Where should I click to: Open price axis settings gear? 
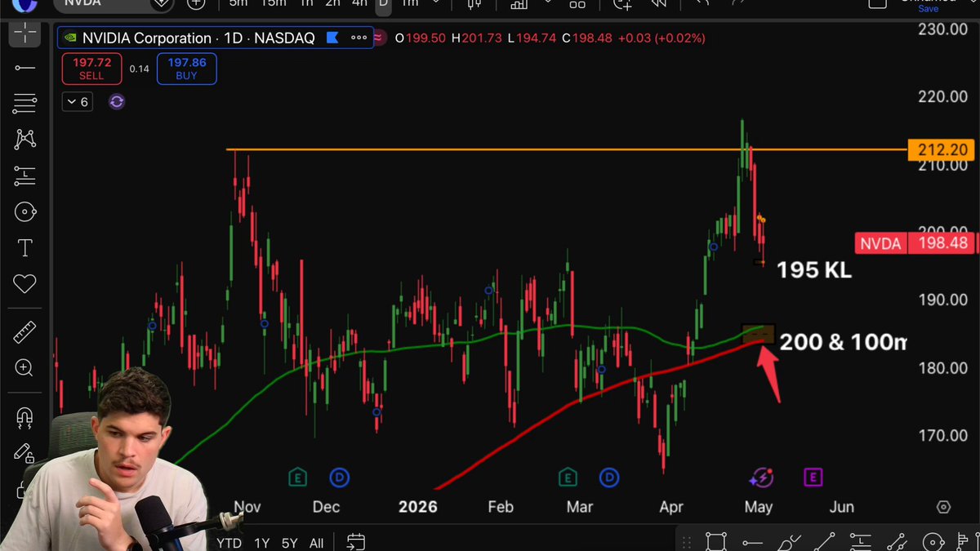pyautogui.click(x=944, y=507)
